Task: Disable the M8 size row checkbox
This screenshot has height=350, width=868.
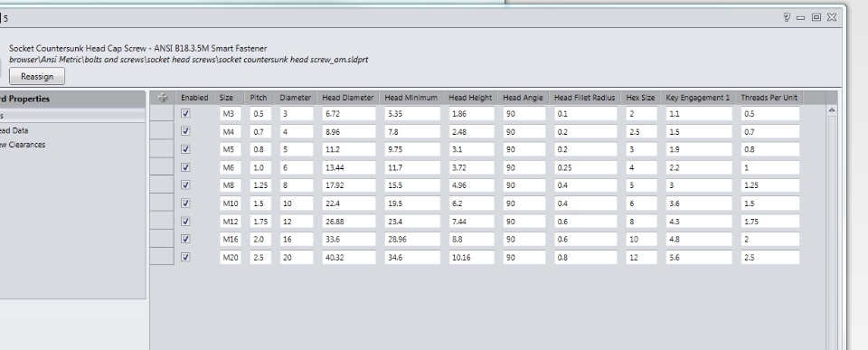Action: coord(185,185)
